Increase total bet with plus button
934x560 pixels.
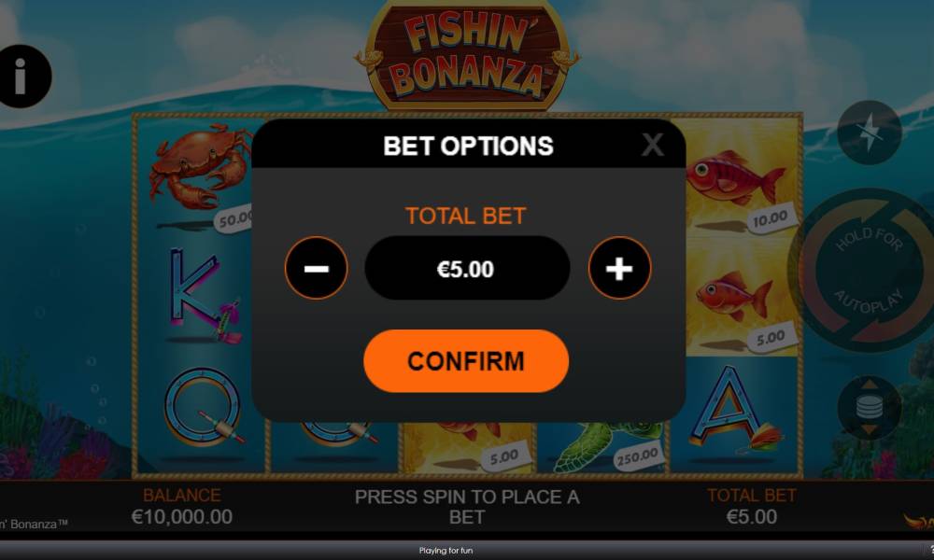(619, 269)
